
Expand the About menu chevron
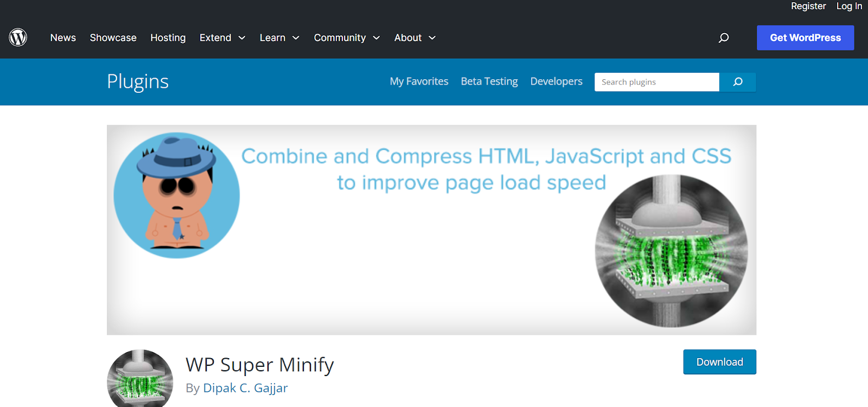point(432,38)
